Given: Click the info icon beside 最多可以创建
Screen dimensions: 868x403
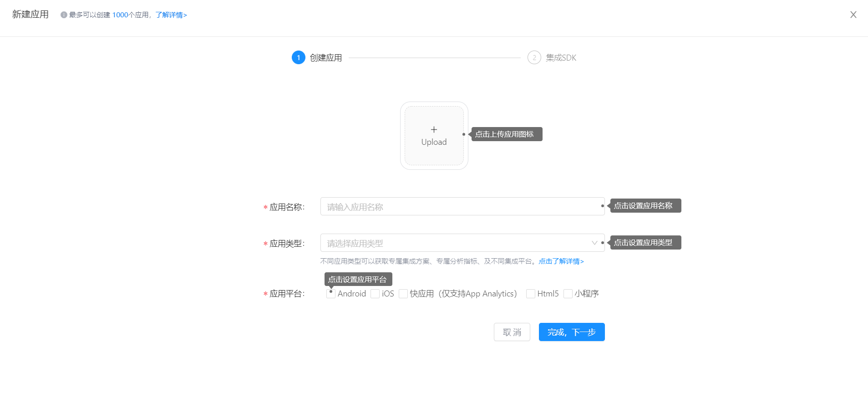Looking at the screenshot, I should tap(64, 15).
